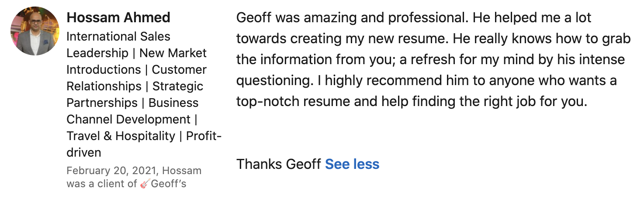Click Travel & Hospitality in the headline
Image resolution: width=644 pixels, height=199 pixels.
pos(121,136)
